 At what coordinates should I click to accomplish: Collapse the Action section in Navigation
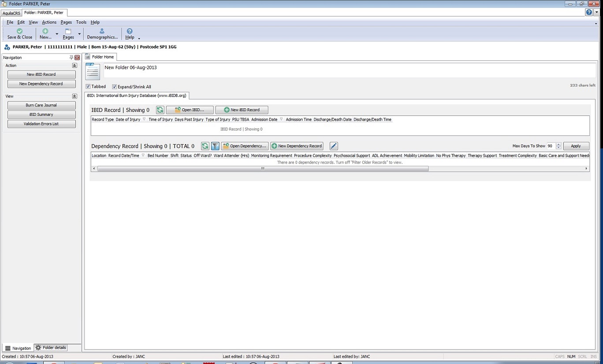74,66
